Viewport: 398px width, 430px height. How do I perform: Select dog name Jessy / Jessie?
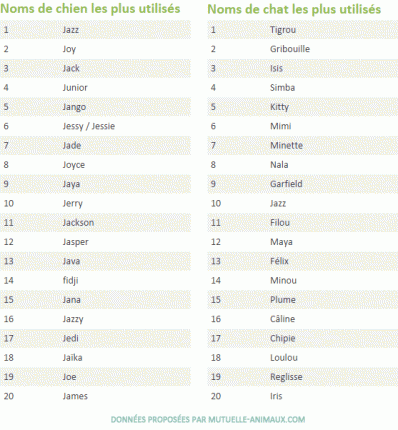(x=89, y=126)
